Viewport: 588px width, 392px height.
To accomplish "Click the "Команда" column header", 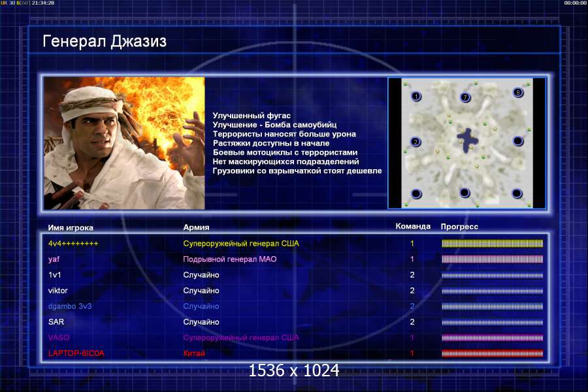I will coord(413,226).
